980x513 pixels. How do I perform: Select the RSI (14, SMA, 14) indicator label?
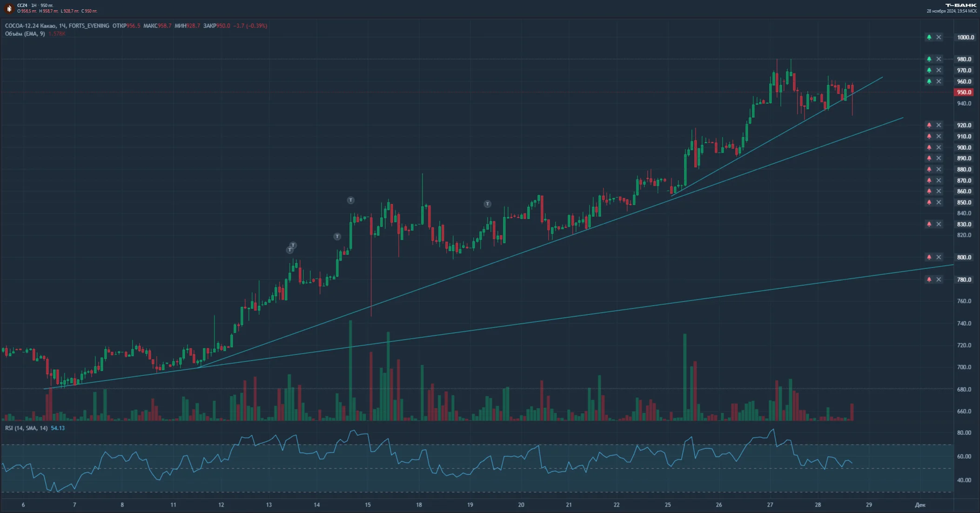pyautogui.click(x=27, y=428)
